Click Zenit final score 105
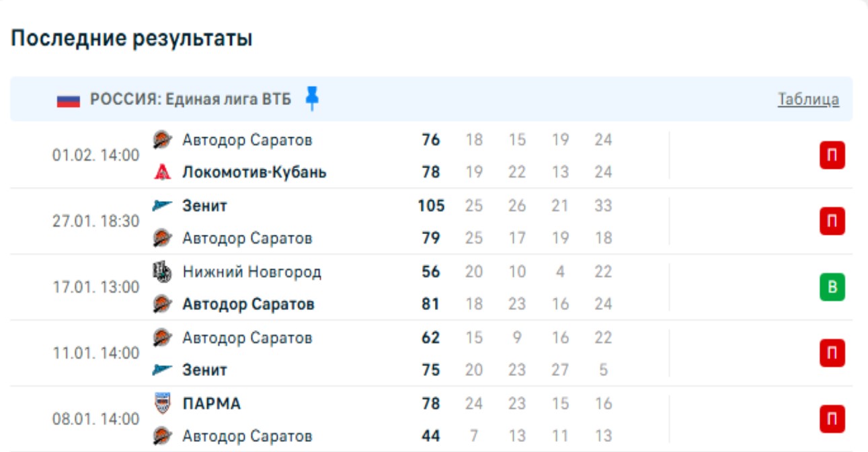 coord(431,206)
